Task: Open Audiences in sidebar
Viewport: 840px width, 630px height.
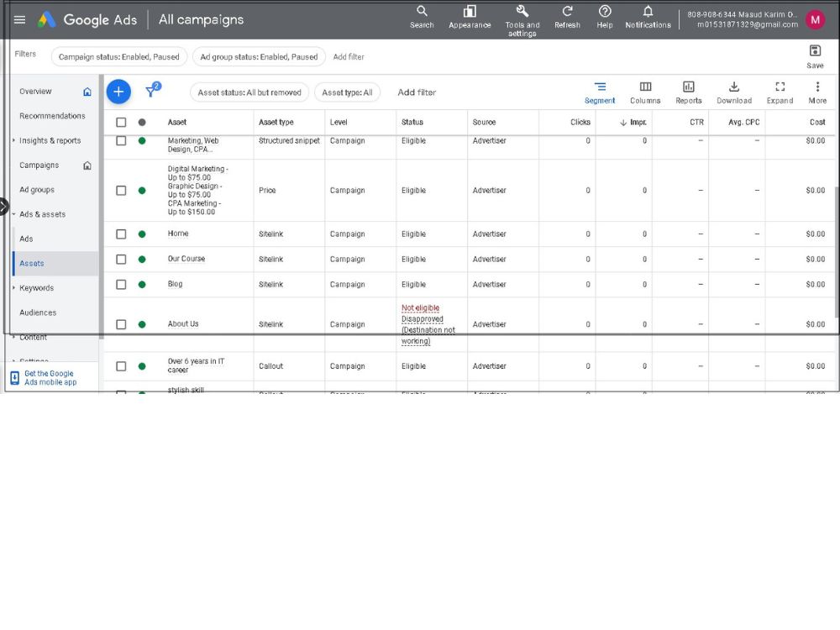Action: pyautogui.click(x=38, y=312)
